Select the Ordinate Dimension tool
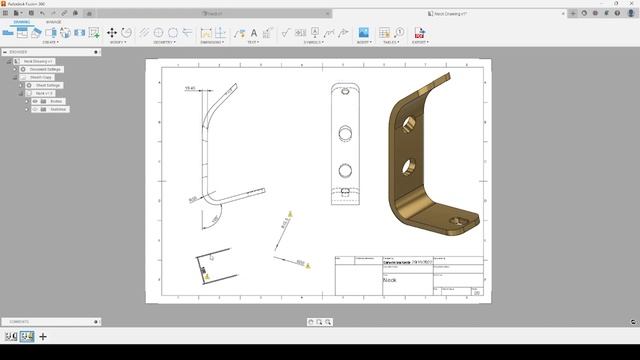The width and height of the screenshot is (640, 360). [220, 32]
